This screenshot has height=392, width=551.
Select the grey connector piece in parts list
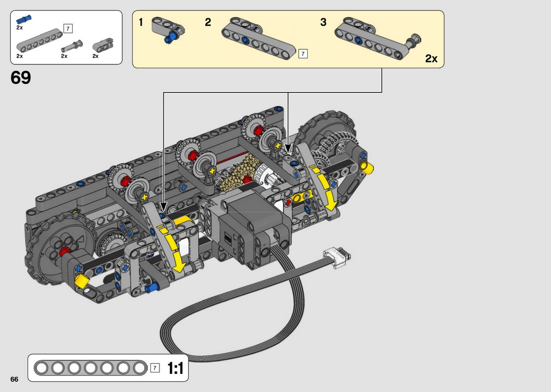pyautogui.click(x=103, y=45)
